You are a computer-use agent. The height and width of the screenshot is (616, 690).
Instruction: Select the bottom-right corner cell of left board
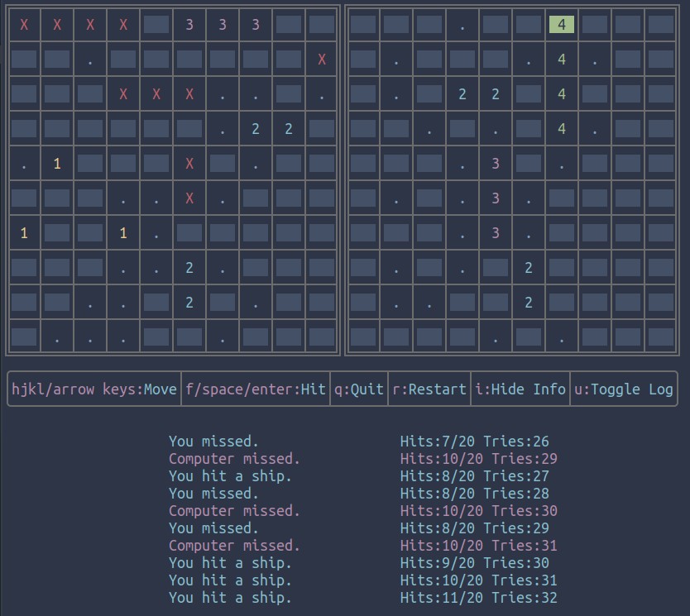[x=322, y=337]
